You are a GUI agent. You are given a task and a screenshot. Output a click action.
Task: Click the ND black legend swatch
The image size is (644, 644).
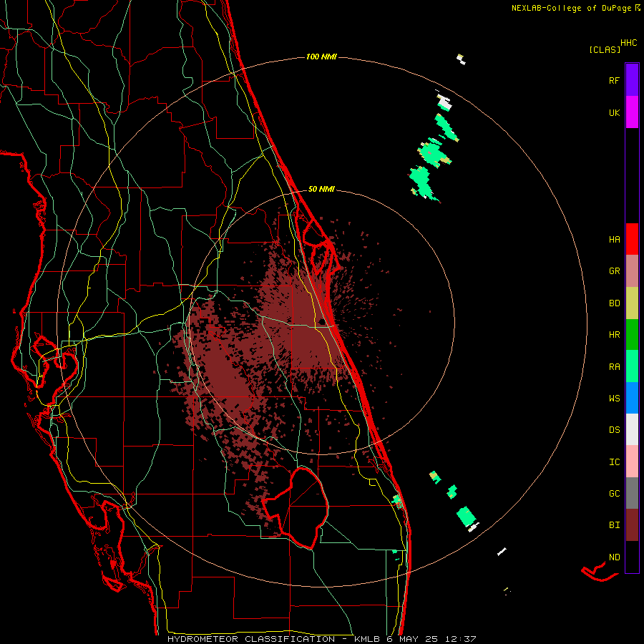[632, 557]
